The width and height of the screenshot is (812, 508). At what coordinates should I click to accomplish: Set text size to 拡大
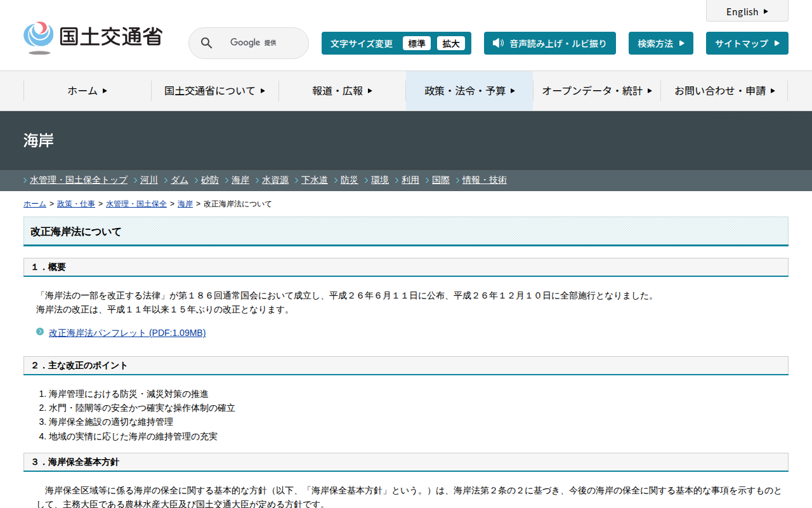click(451, 43)
